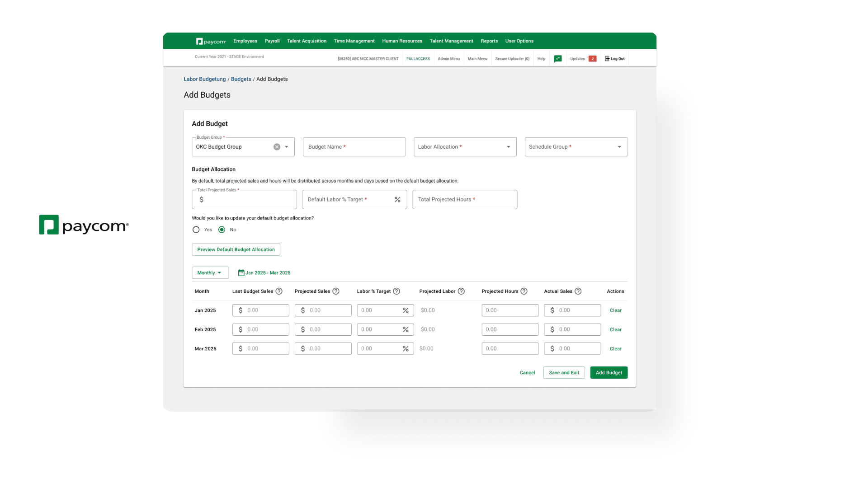868x488 pixels.
Task: Click Preview Default Budget Allocation button
Action: [236, 249]
